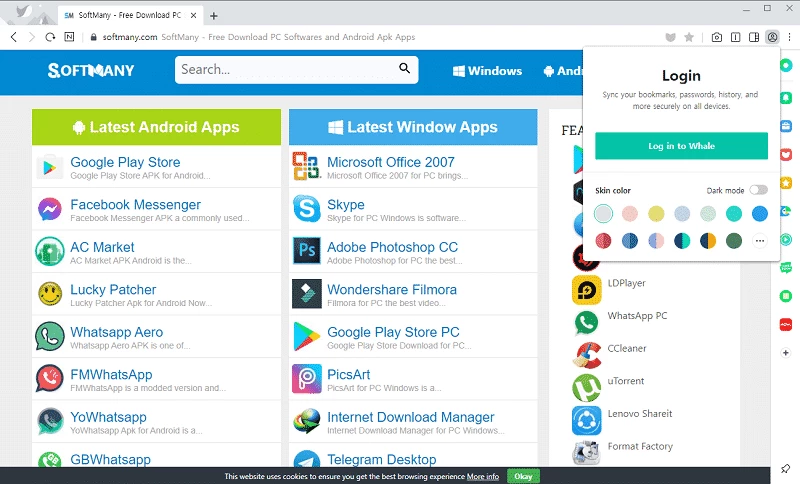Viewport: 800px width, 484px height.
Task: Click the screen capture camera icon
Action: coord(717,37)
